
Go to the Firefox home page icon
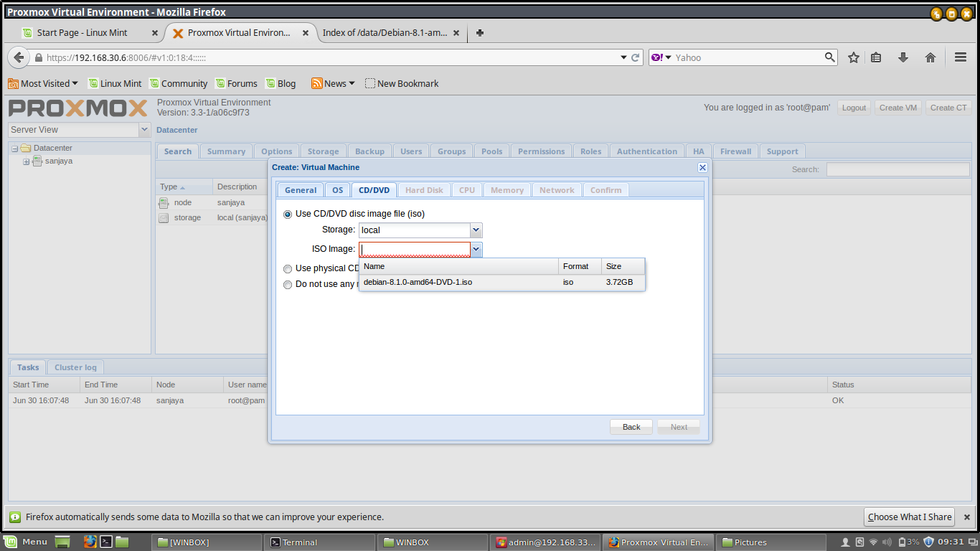(930, 57)
